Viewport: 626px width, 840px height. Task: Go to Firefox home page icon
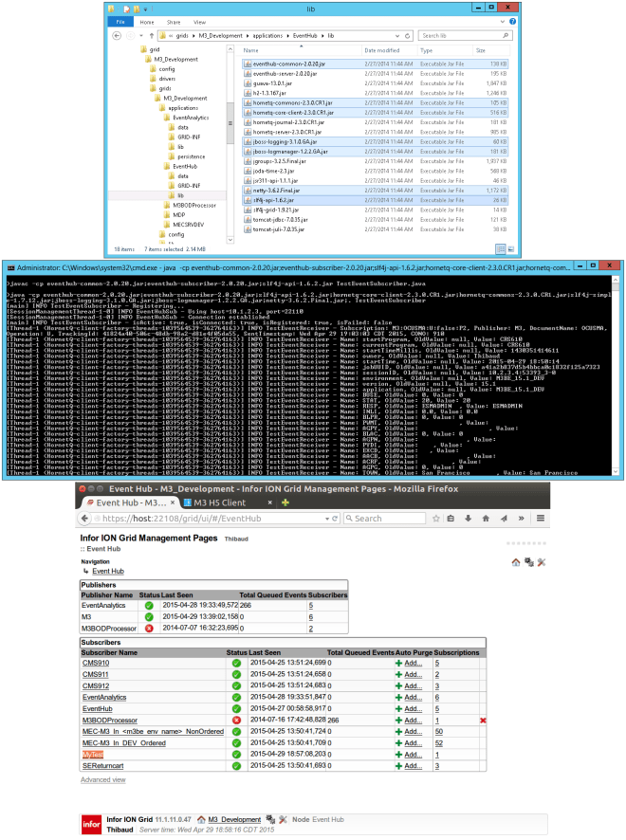(486, 518)
